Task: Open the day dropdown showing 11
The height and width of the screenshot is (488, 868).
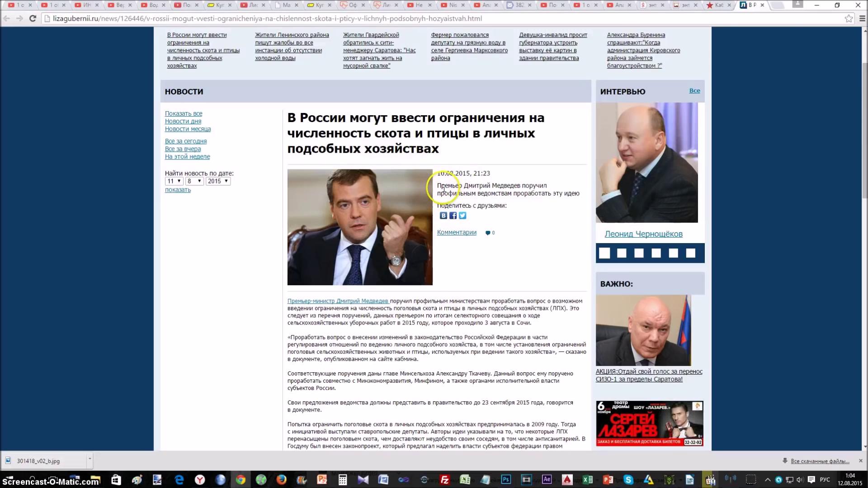Action: coord(174,181)
